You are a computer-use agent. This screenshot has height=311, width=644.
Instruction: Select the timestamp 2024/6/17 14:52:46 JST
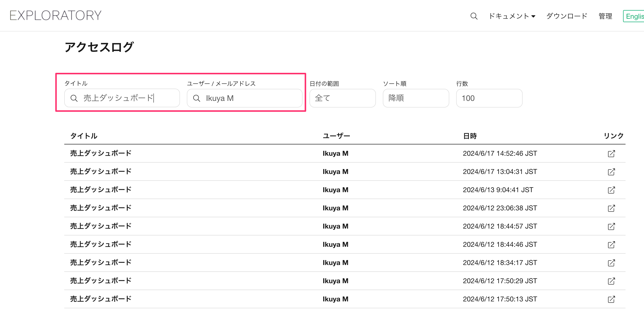pyautogui.click(x=500, y=153)
